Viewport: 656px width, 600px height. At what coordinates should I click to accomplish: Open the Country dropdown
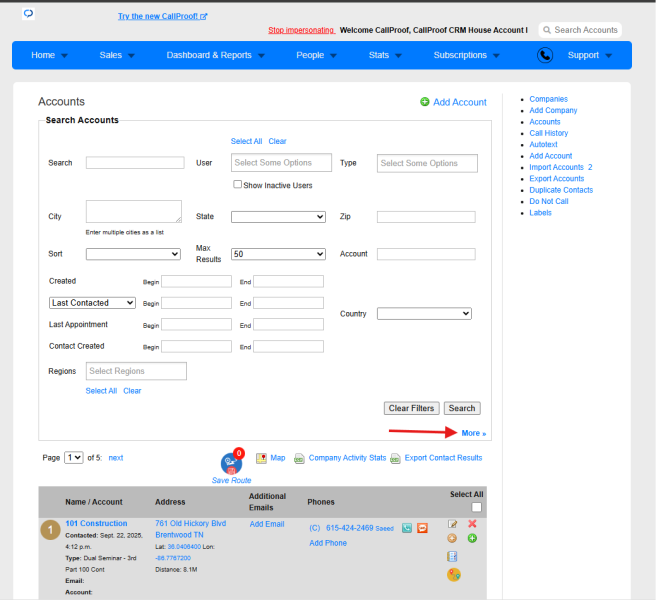pyautogui.click(x=424, y=313)
